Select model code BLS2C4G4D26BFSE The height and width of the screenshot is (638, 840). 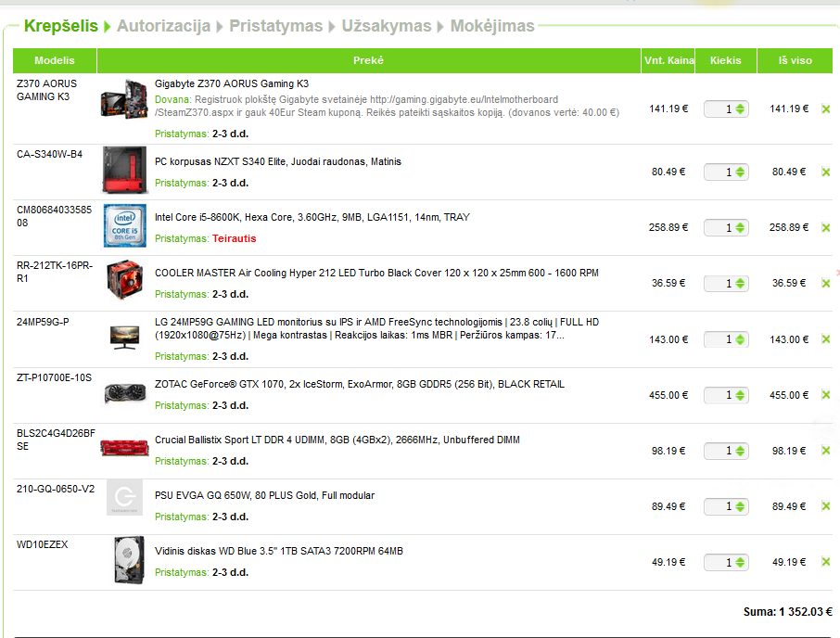point(56,440)
